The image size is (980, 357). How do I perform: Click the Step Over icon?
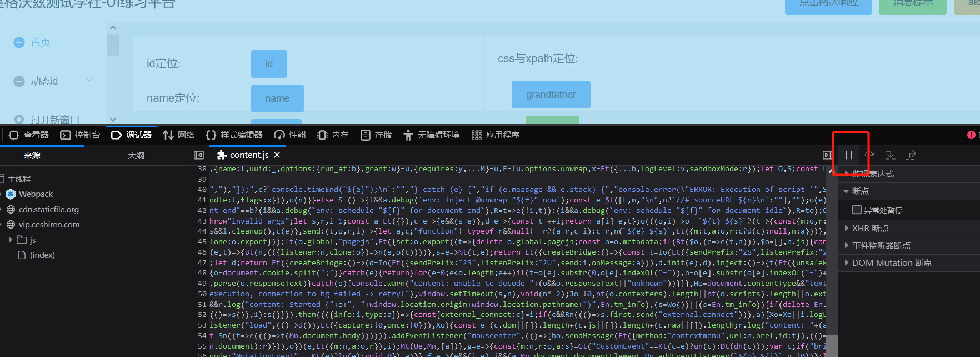pos(869,155)
